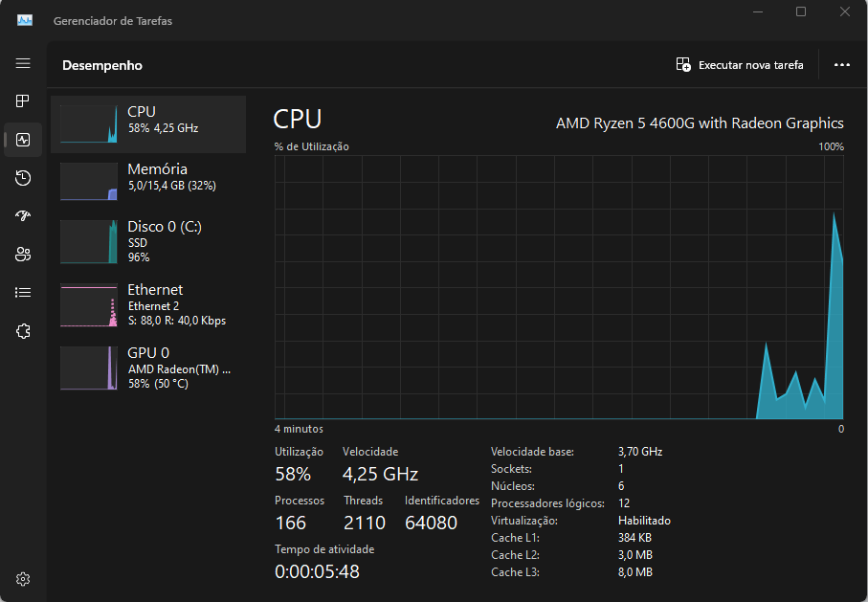The height and width of the screenshot is (602, 868).
Task: Click the Ethernet mini graph thumbnail
Action: [x=89, y=304]
